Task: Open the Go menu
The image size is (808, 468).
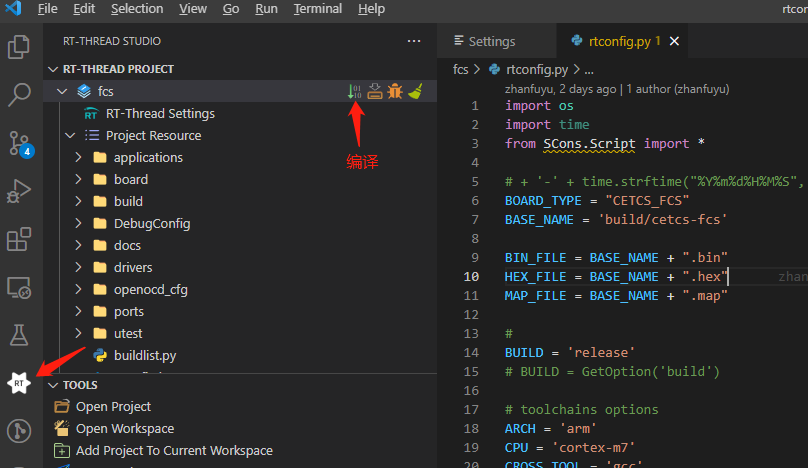Action: pos(230,9)
